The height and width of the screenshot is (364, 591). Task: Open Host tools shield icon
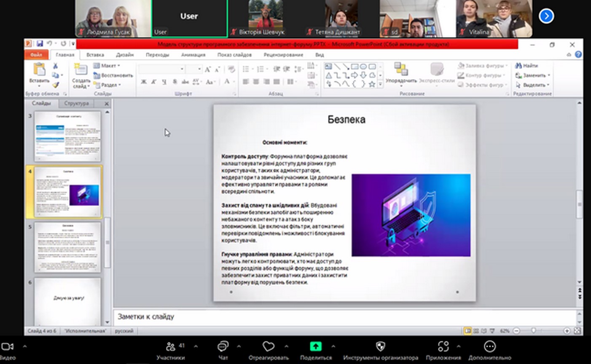[380, 346]
